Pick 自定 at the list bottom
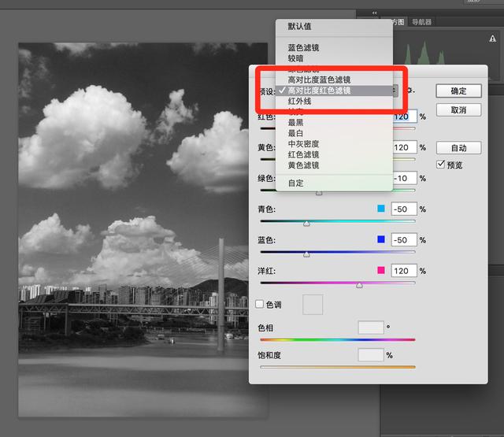Viewport: 504px width, 437px height. pyautogui.click(x=295, y=183)
